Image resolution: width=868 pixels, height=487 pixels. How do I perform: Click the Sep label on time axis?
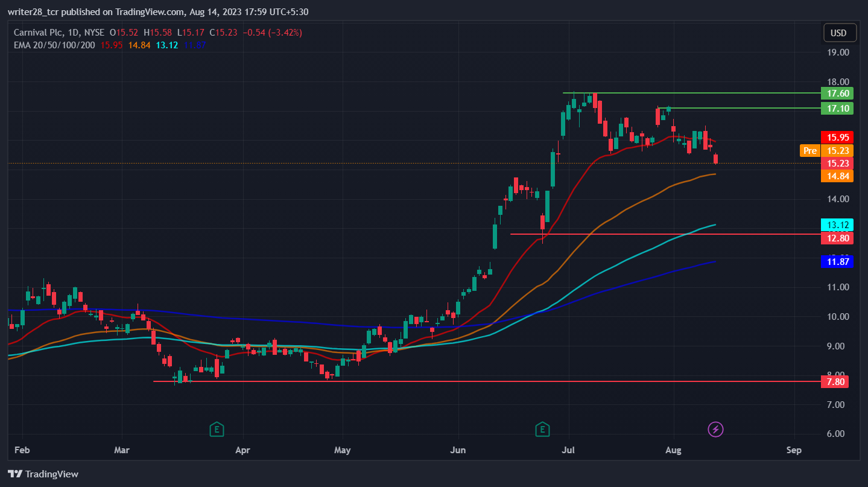[794, 450]
